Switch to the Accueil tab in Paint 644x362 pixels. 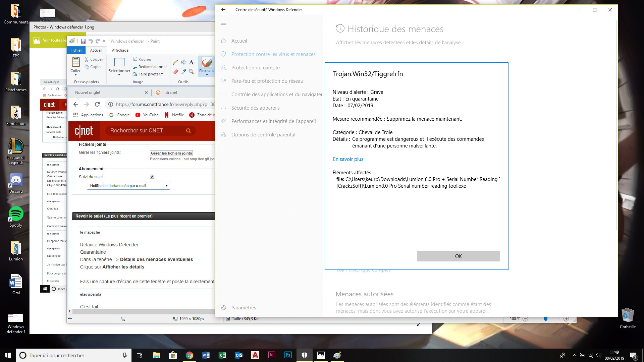[x=96, y=50]
